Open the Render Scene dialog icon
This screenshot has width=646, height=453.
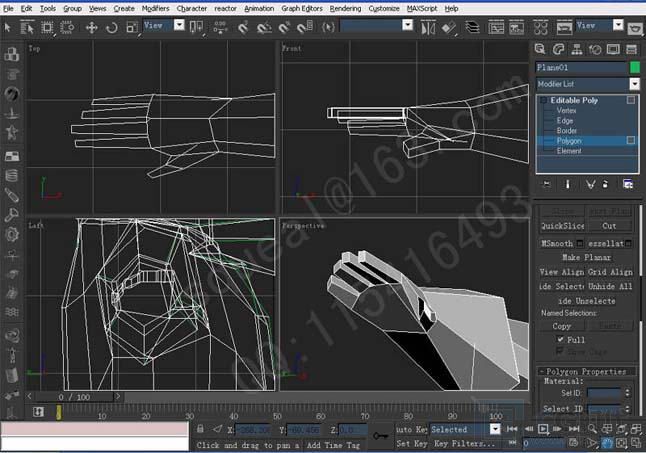(x=564, y=28)
